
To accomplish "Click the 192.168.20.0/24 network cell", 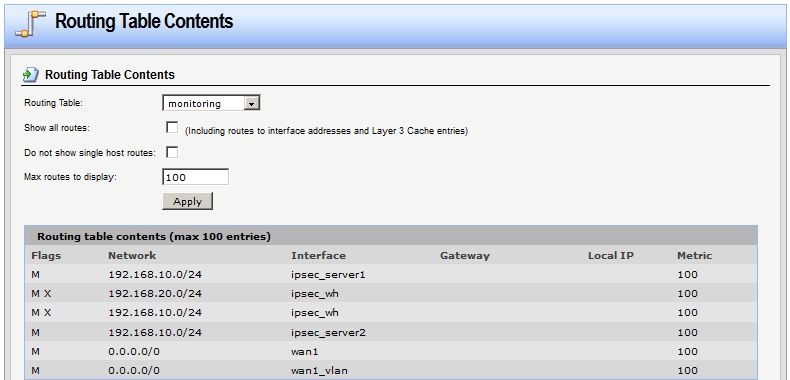I will tap(155, 294).
